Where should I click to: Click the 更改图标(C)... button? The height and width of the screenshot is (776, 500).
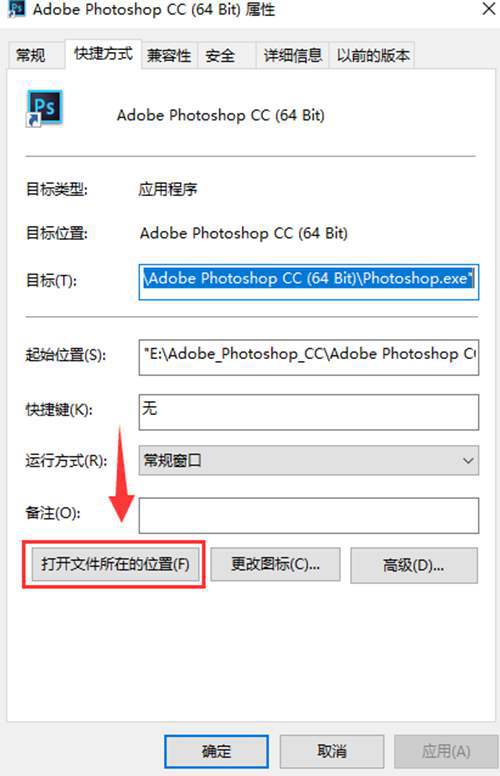pyautogui.click(x=275, y=564)
